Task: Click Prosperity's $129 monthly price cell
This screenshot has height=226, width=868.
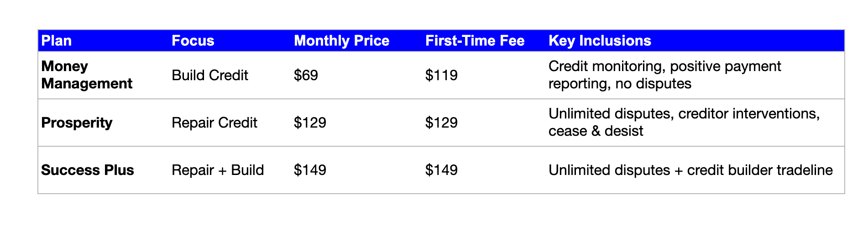Action: pos(310,123)
